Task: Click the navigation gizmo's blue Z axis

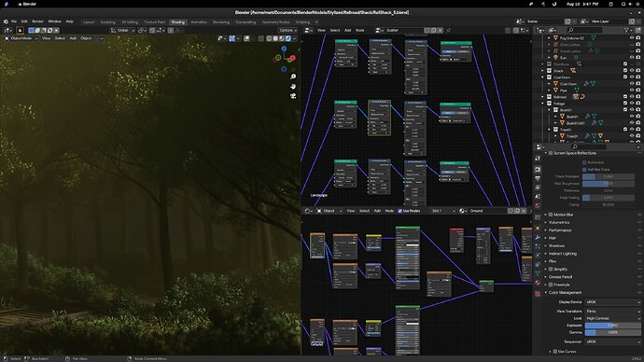Action: tap(284, 49)
